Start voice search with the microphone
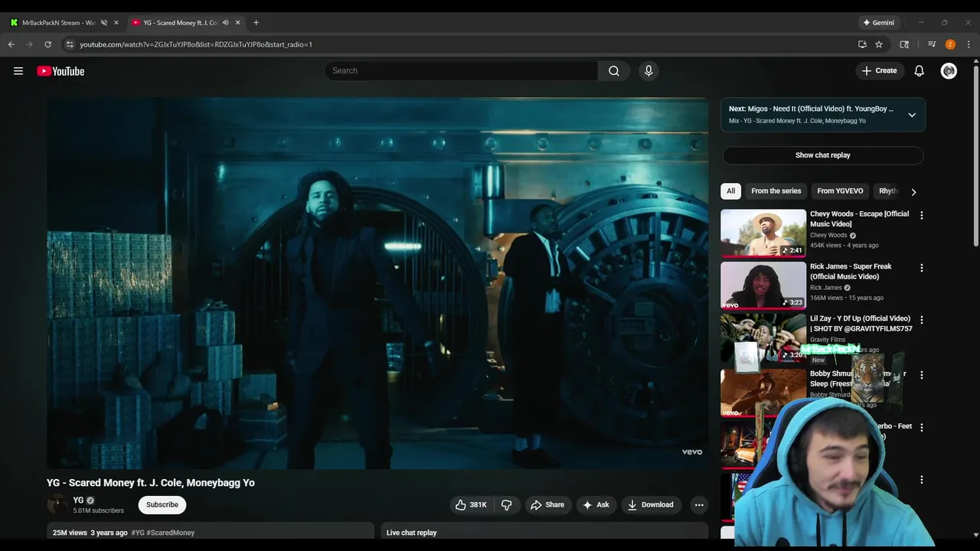 coord(648,70)
